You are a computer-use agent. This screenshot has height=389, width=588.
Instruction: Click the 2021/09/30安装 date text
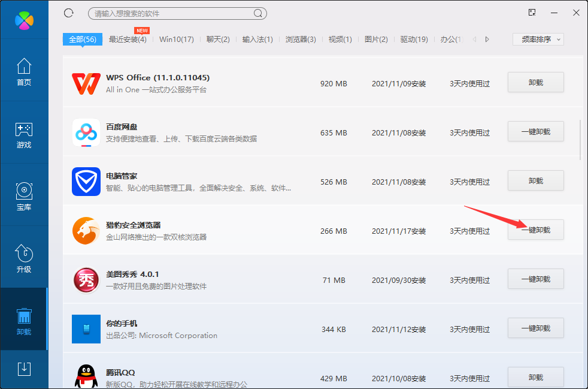tap(399, 281)
